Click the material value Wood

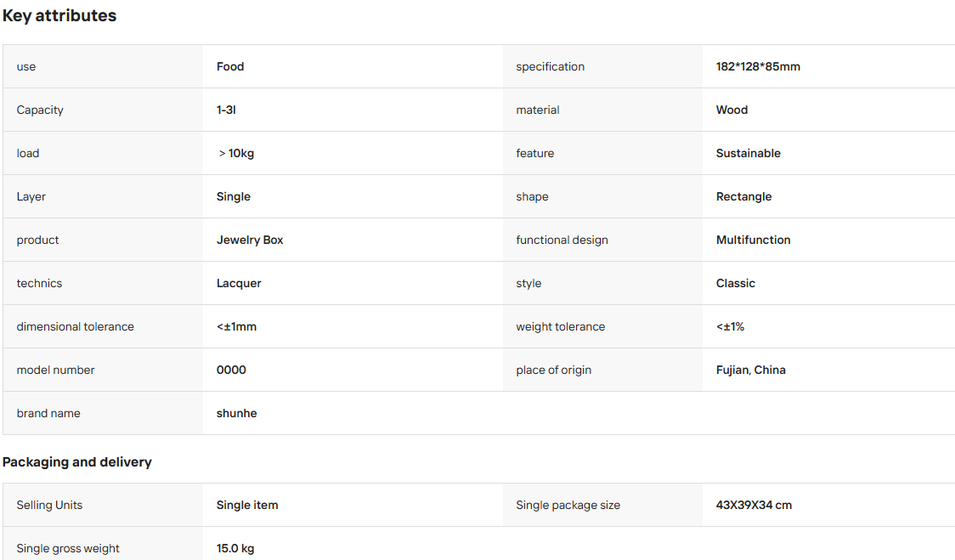[x=732, y=110]
